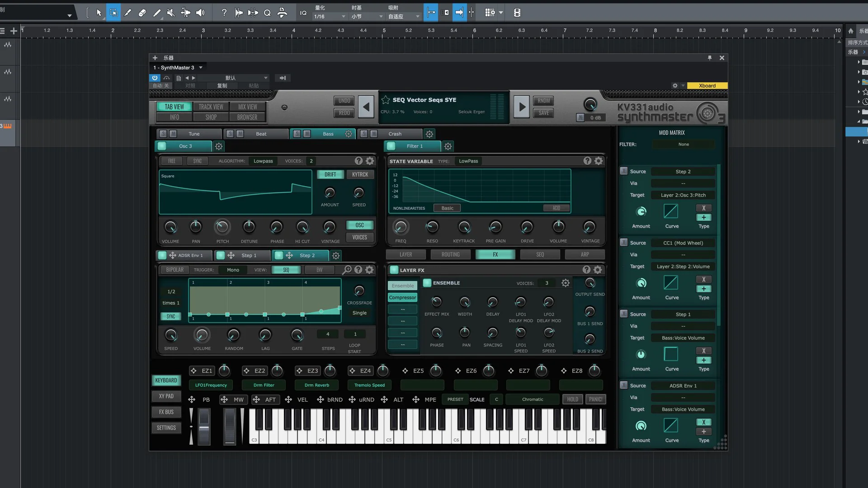This screenshot has width=868, height=488.
Task: Open the video player film icon
Action: tap(517, 13)
